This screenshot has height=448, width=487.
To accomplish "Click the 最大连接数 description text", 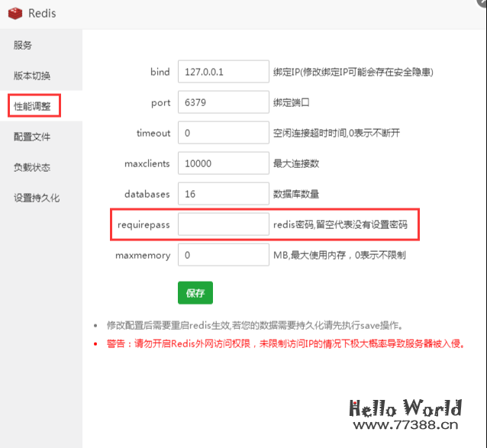I will [x=296, y=163].
